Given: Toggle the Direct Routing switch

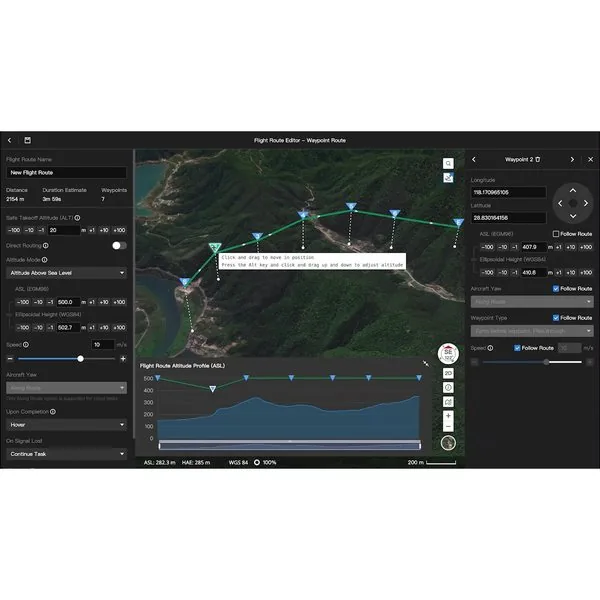Looking at the screenshot, I should pos(119,246).
